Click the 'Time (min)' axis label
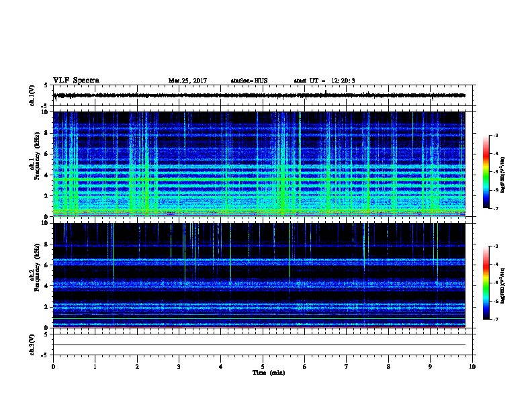Viewport: 532px width, 411px height. [x=269, y=373]
